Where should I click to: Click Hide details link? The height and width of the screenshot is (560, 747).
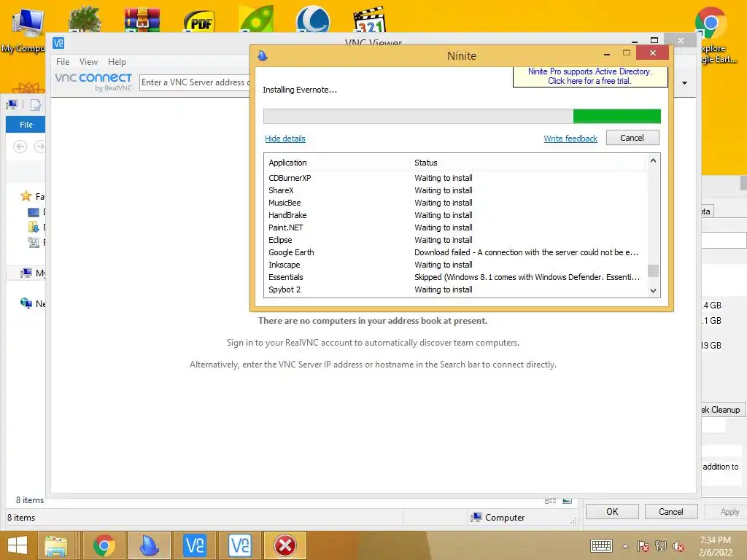point(285,139)
